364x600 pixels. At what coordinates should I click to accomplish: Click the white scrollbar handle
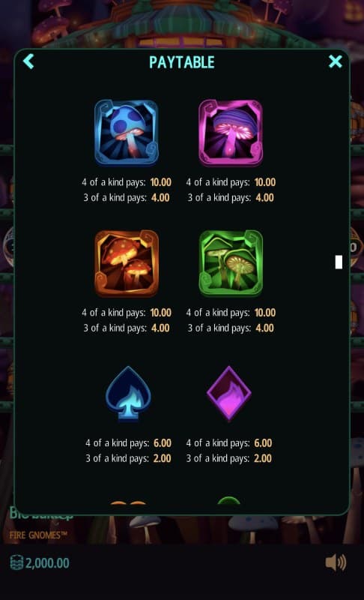(339, 262)
